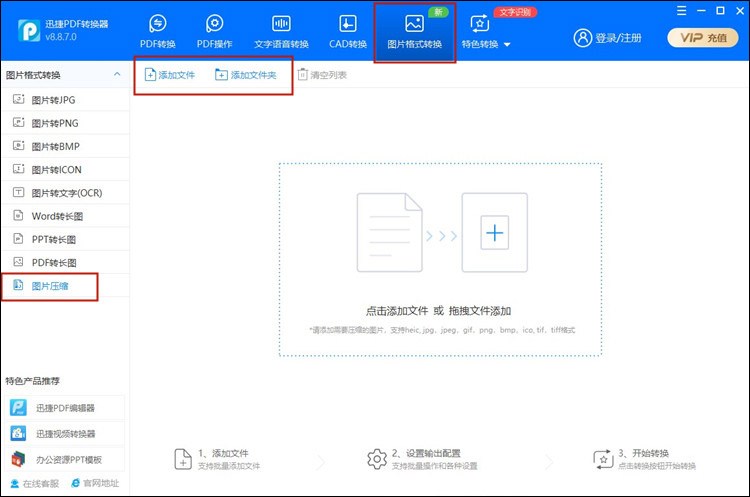The image size is (750, 497).
Task: Click the 图片转ICON item icon
Action: point(18,169)
